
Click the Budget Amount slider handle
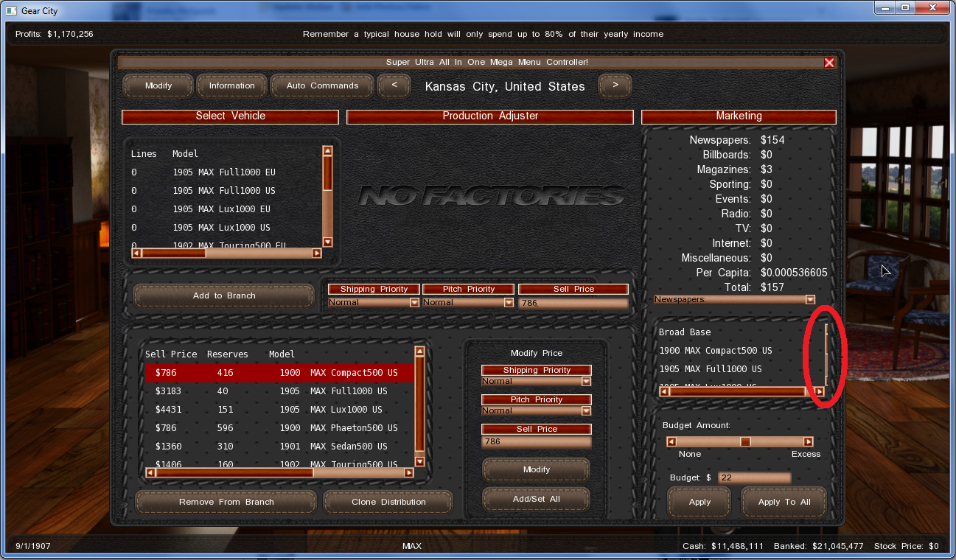[x=745, y=442]
